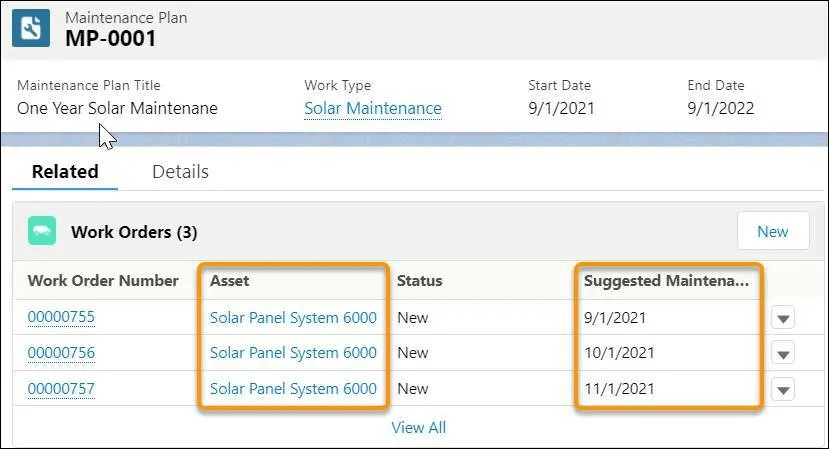Open the asset link for work order 00000755
829x449 pixels.
tap(293, 318)
